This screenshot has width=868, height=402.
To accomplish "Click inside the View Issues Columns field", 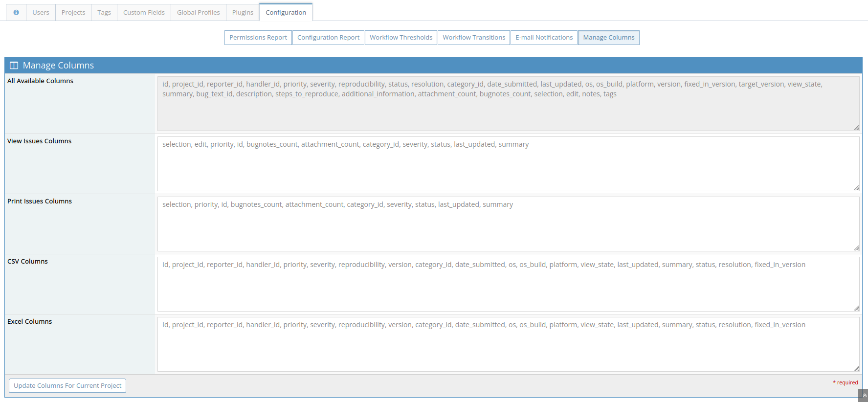I will click(x=508, y=164).
